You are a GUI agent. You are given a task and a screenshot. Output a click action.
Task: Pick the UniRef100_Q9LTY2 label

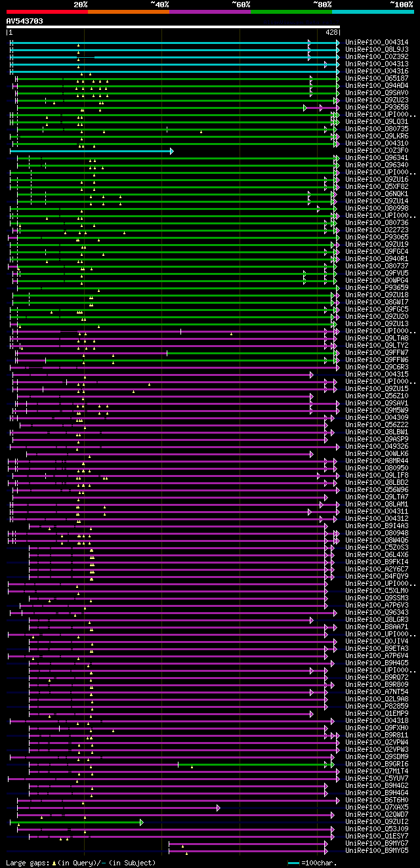pos(377,346)
